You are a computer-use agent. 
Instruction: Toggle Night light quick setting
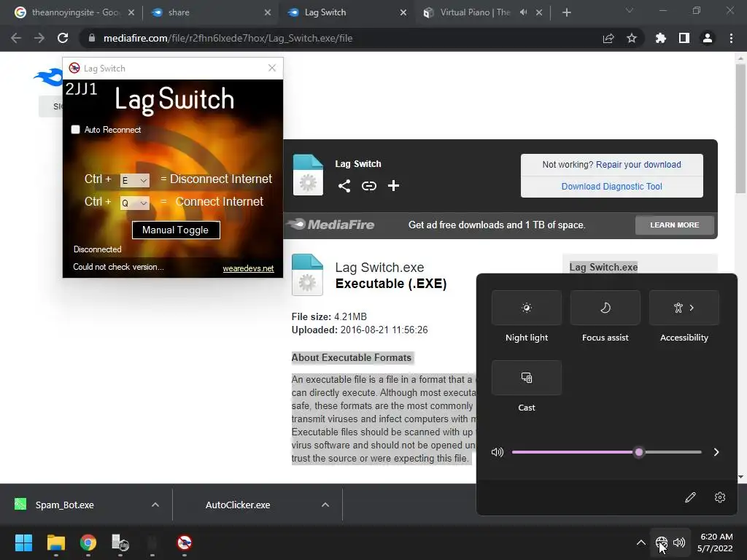527,308
